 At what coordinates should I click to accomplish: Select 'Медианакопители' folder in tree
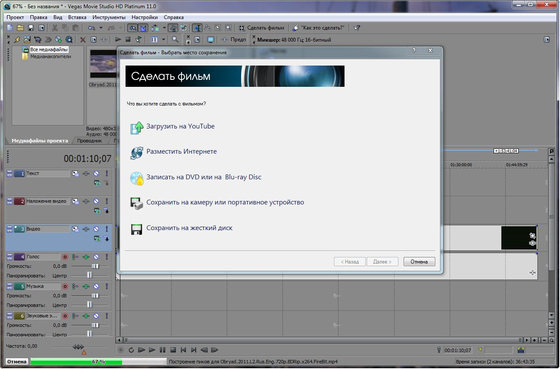pos(50,56)
